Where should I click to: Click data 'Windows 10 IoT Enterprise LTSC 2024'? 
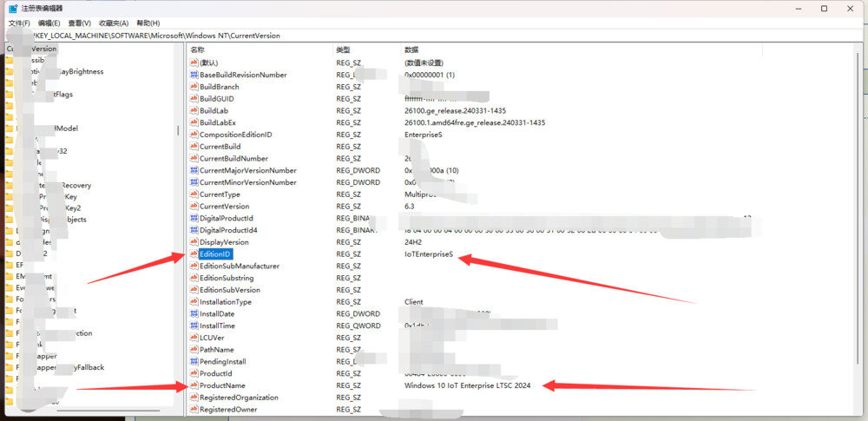(x=468, y=385)
